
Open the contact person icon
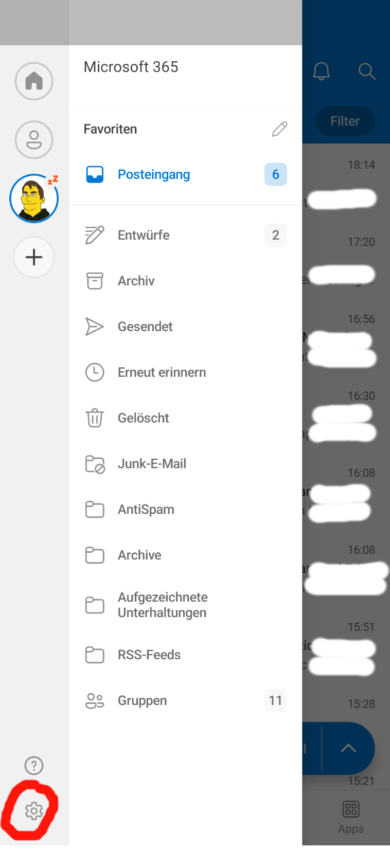point(34,140)
